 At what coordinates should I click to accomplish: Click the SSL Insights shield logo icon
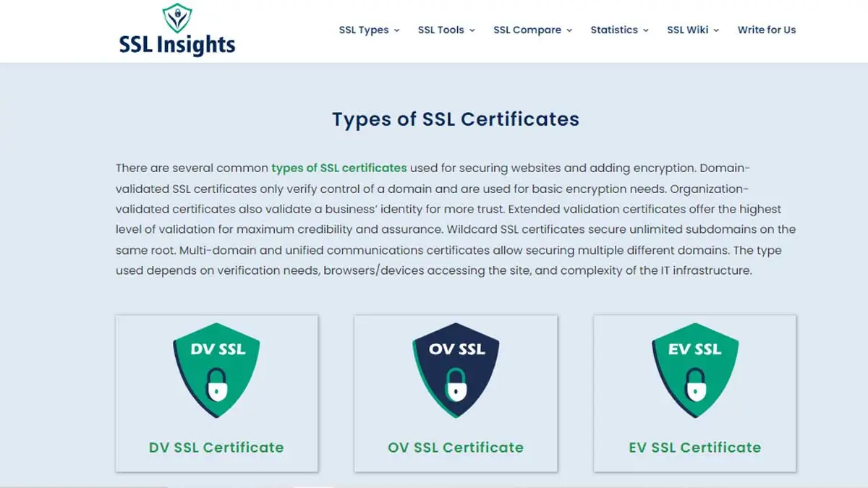pos(176,17)
